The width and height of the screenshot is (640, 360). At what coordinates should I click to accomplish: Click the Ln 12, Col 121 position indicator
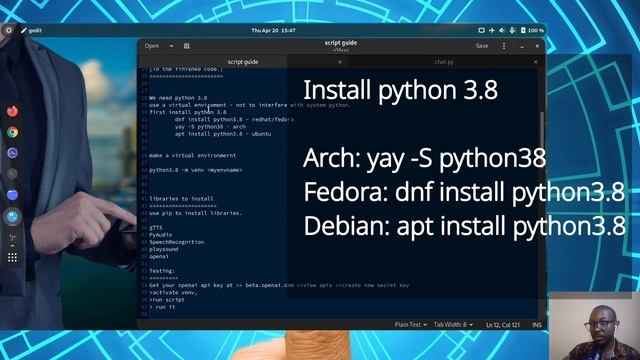coord(503,325)
